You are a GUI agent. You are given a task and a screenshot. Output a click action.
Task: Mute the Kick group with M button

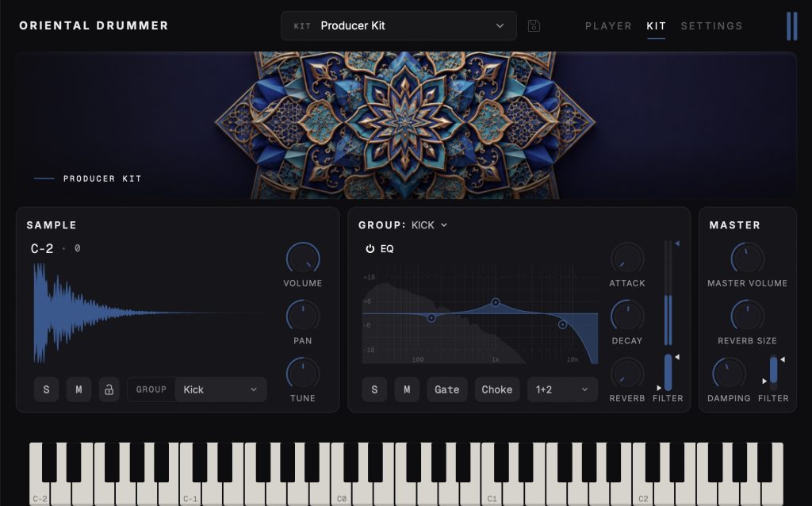point(407,389)
